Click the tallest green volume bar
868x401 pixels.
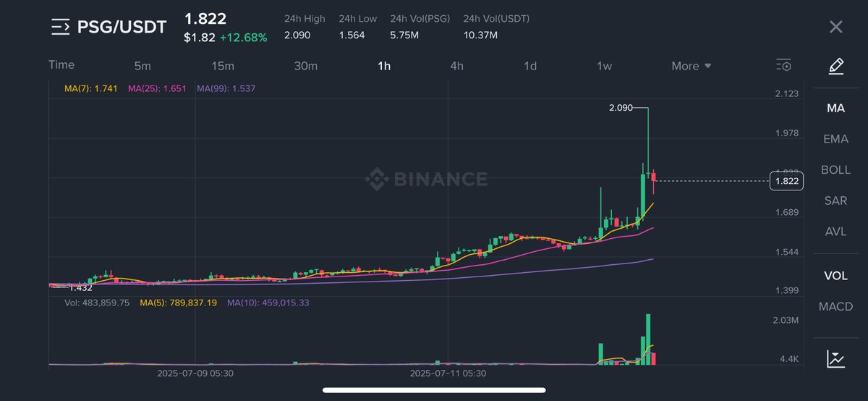648,339
